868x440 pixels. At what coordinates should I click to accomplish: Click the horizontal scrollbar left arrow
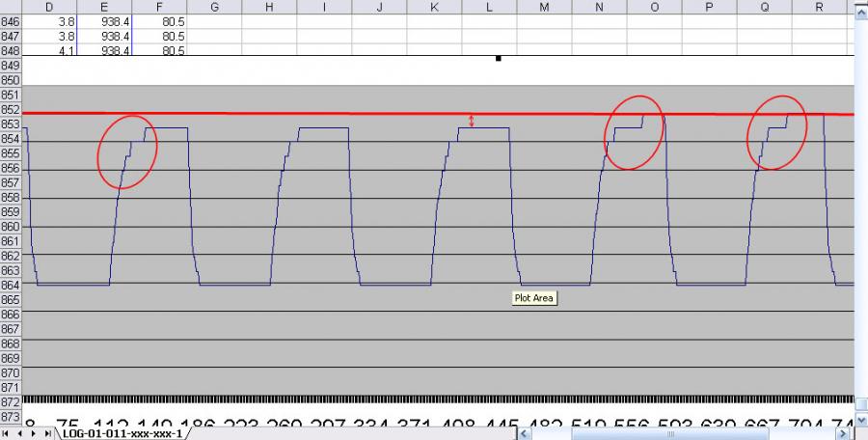[x=524, y=433]
